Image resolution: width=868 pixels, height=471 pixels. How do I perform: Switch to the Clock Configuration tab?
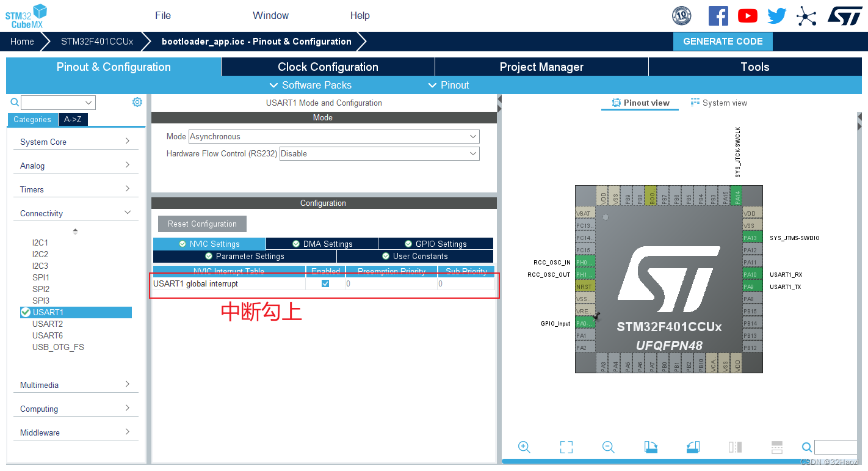(328, 67)
